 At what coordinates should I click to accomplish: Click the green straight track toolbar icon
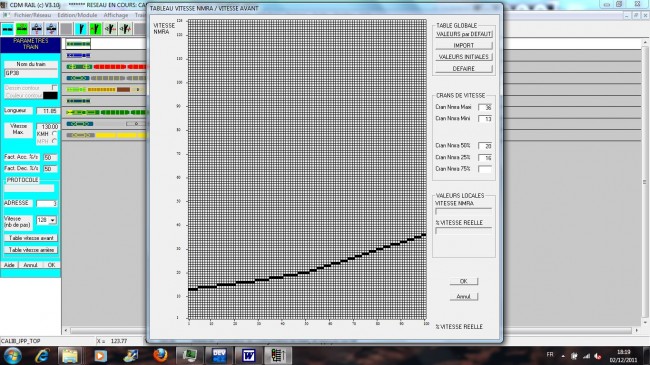click(22, 29)
